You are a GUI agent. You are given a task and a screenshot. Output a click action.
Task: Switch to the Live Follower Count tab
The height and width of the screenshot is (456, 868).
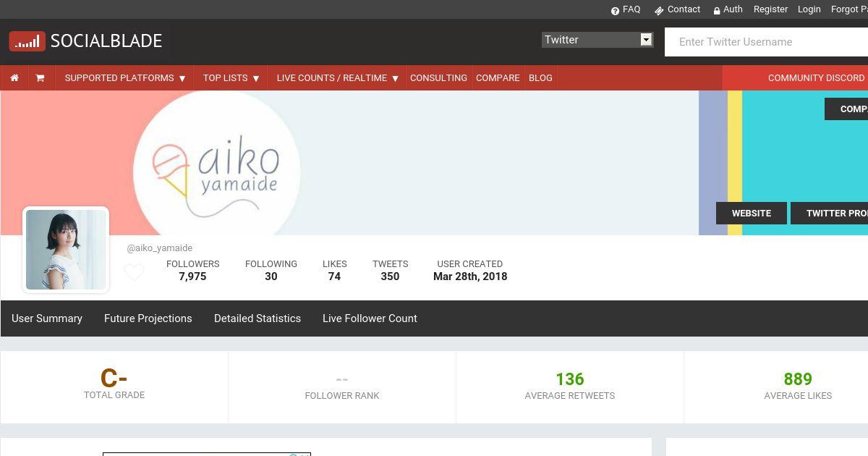[x=370, y=318]
